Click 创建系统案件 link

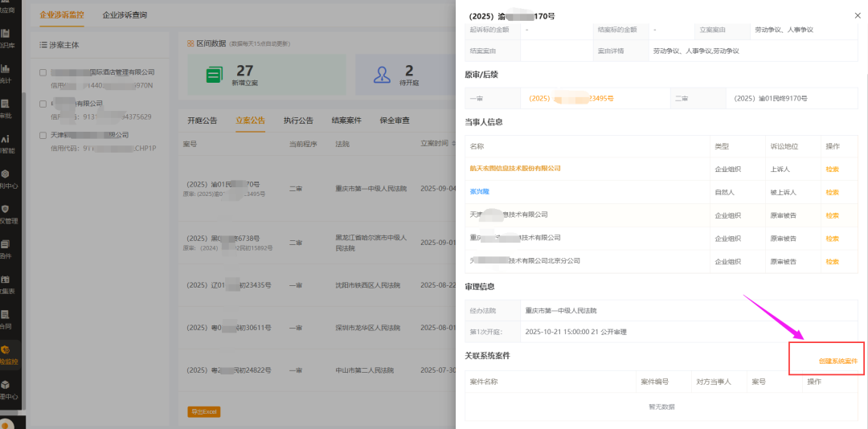pos(837,361)
